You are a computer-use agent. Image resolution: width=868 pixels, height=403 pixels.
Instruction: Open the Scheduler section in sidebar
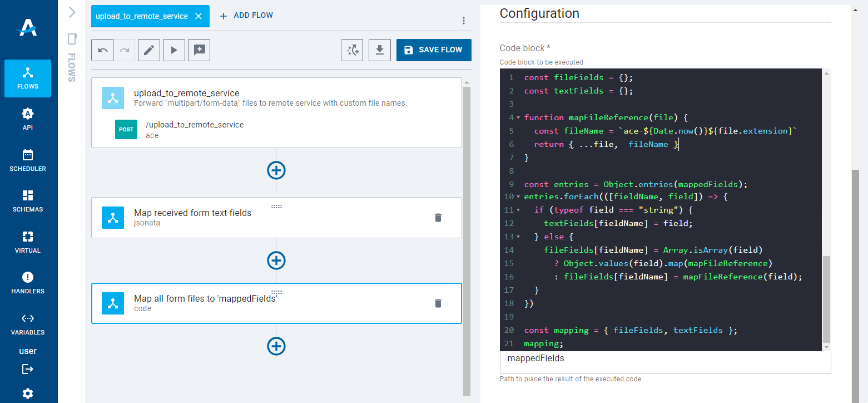[28, 160]
